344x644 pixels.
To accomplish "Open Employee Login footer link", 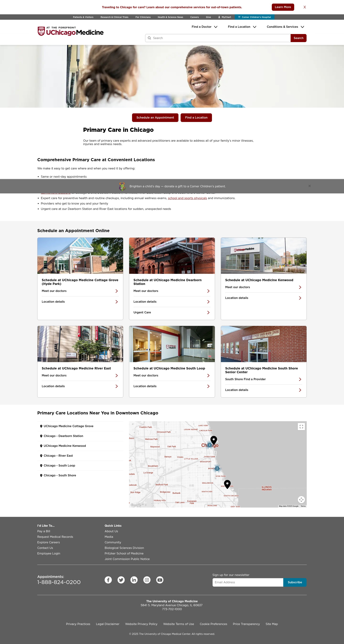I will tap(49, 554).
